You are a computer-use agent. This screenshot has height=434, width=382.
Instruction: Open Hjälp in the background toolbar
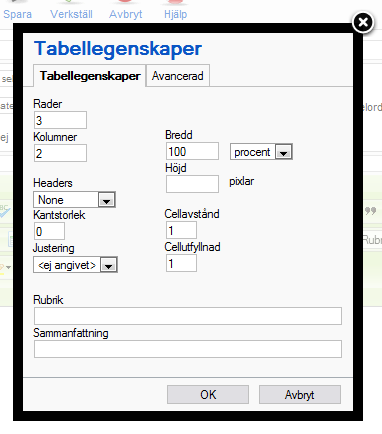176,14
